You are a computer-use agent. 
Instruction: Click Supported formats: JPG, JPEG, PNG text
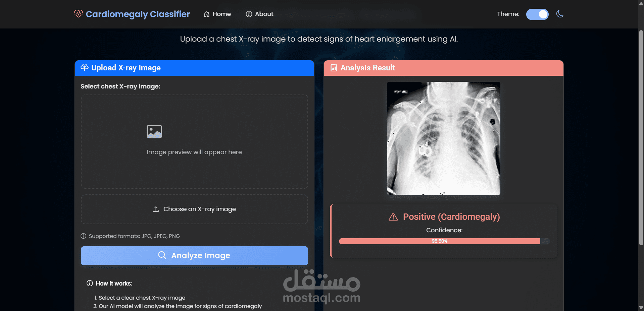point(134,236)
